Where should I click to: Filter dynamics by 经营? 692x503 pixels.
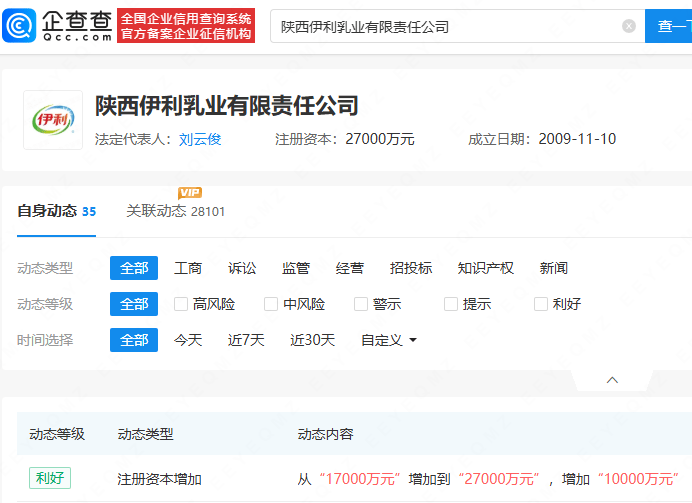click(350, 268)
